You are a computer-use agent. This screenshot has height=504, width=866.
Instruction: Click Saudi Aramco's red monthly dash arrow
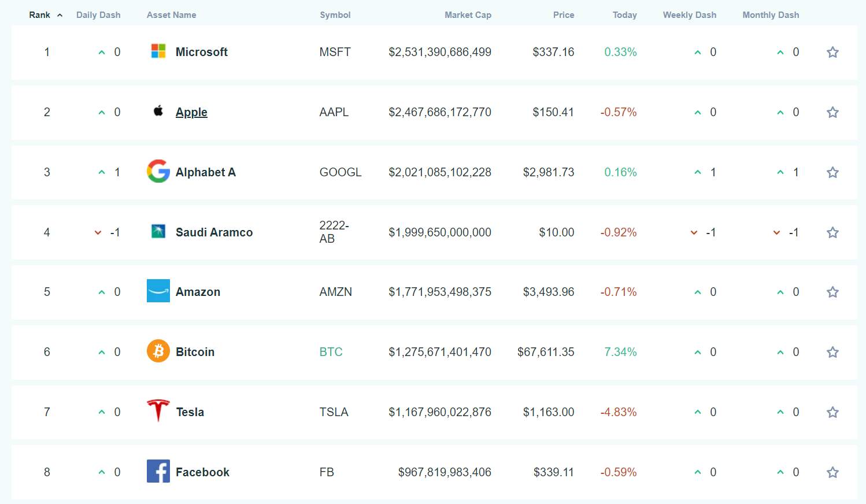[x=776, y=233]
